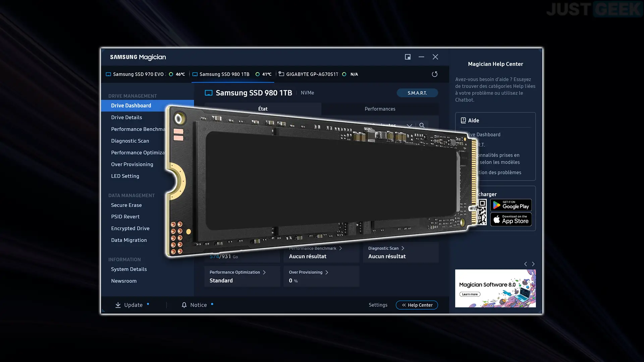Switch to the Performances tab

click(x=380, y=108)
